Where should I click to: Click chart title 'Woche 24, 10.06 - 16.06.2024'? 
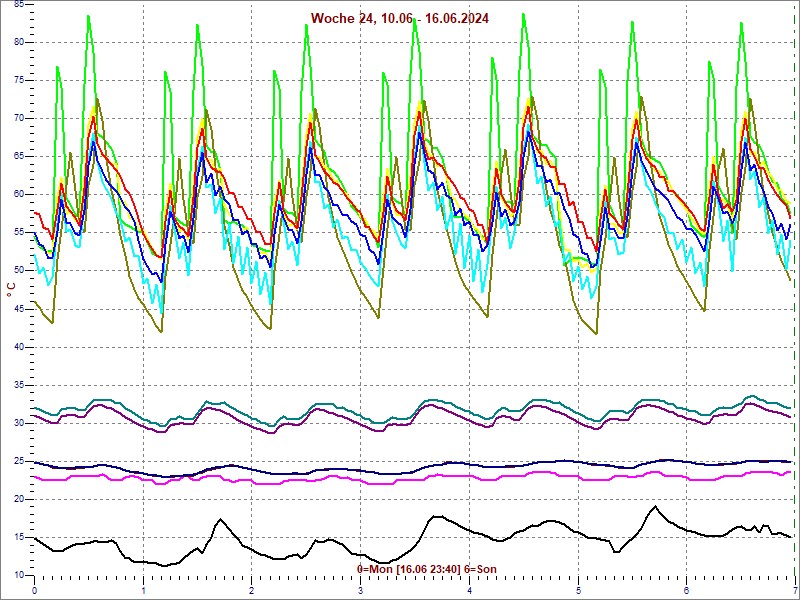pos(399,18)
